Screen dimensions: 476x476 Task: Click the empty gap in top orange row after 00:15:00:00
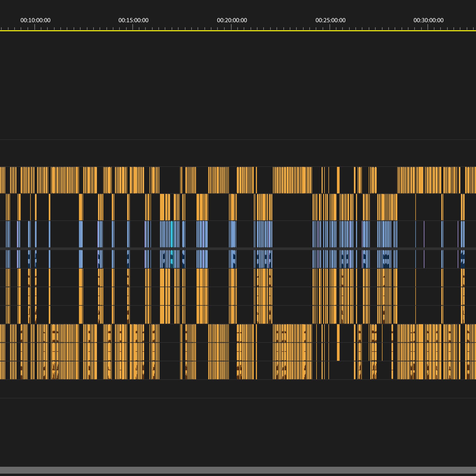(x=170, y=180)
